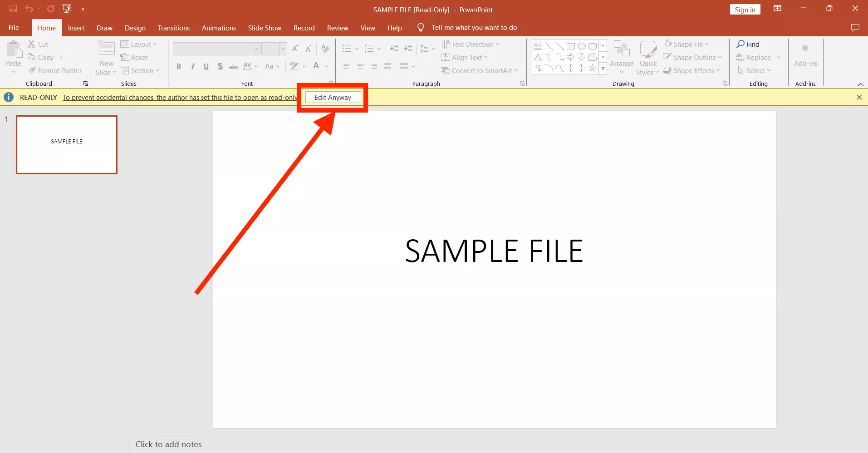Switch to the Slide Show tab
Viewport: 868px width, 453px height.
(x=265, y=28)
